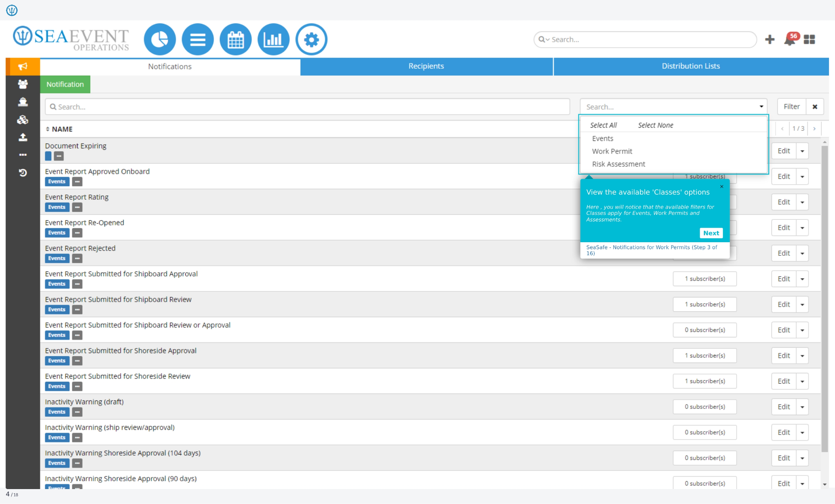Click Select None in classes dropdown
The width and height of the screenshot is (835, 504).
pos(655,125)
